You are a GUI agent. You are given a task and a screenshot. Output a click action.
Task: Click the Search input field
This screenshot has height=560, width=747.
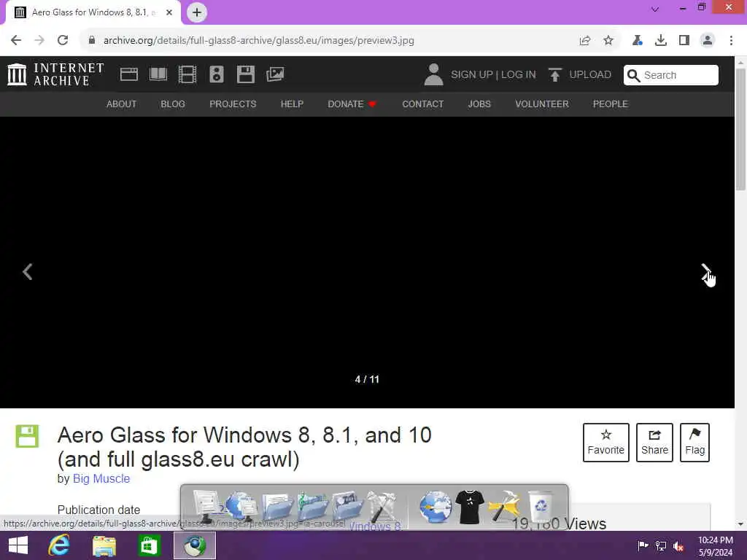671,75
